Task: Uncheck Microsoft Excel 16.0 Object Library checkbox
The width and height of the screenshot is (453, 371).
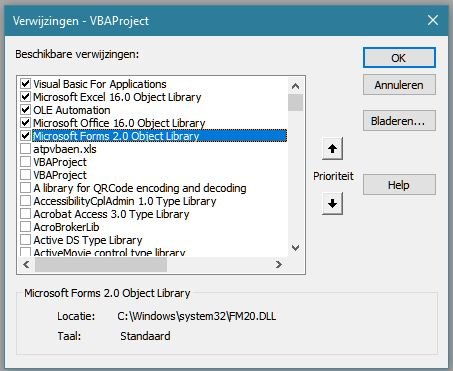Action: click(x=25, y=97)
